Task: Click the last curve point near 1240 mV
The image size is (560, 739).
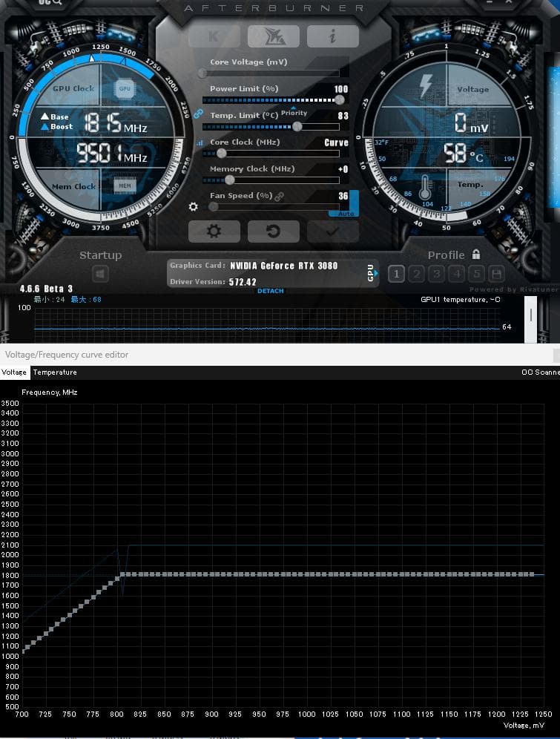Action: (533, 574)
